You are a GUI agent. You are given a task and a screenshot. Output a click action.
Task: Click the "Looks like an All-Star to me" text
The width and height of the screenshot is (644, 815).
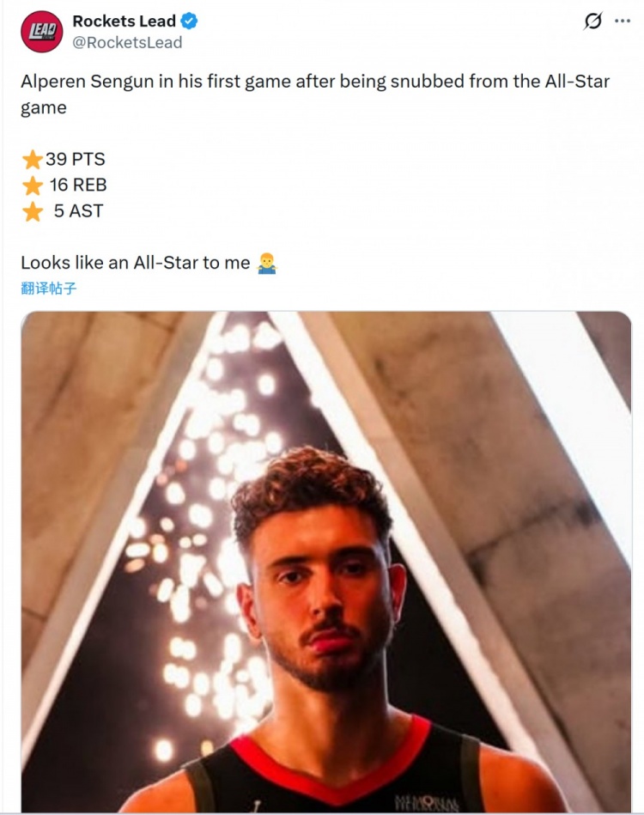coord(136,263)
